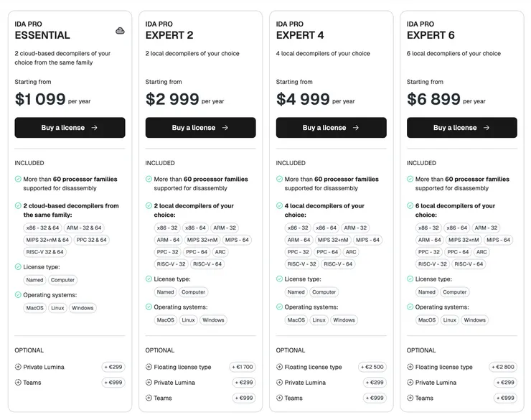Click the + €2 800 price badge in Expert 6
The width and height of the screenshot is (531, 420).
[503, 367]
